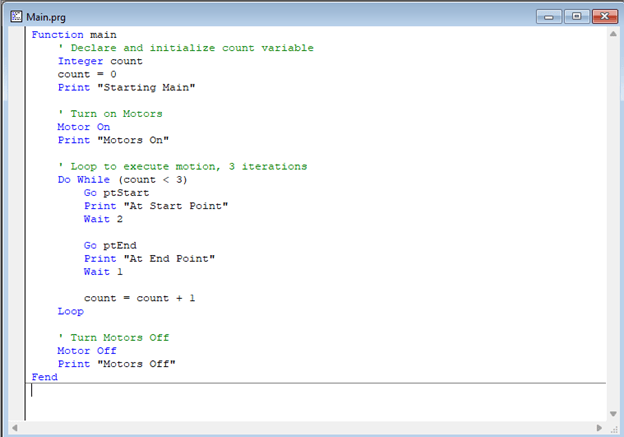
Task: Click the vertical scrollbar up arrow
Action: click(613, 34)
